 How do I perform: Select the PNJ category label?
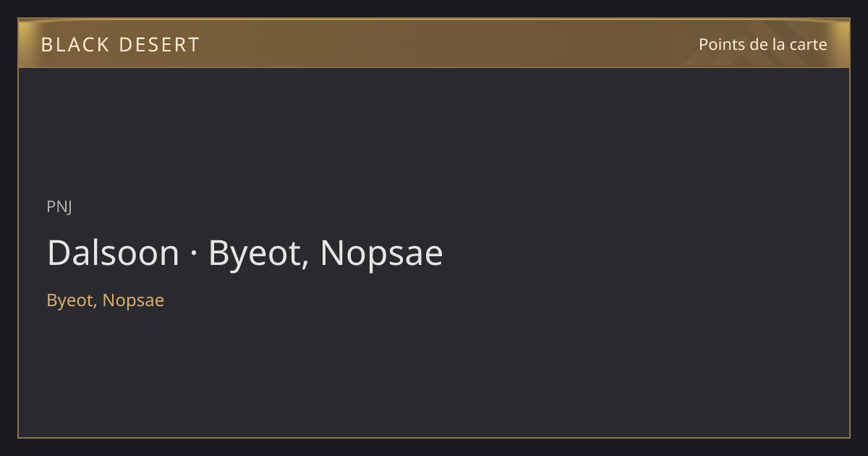click(59, 206)
